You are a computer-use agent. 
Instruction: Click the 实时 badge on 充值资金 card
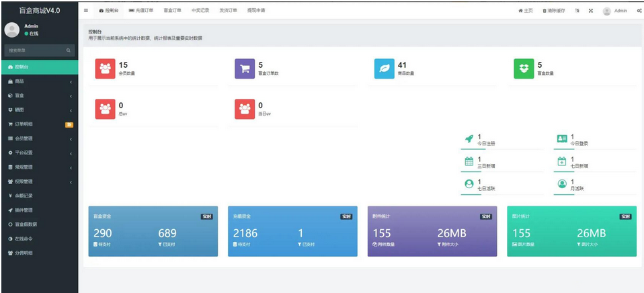click(346, 216)
